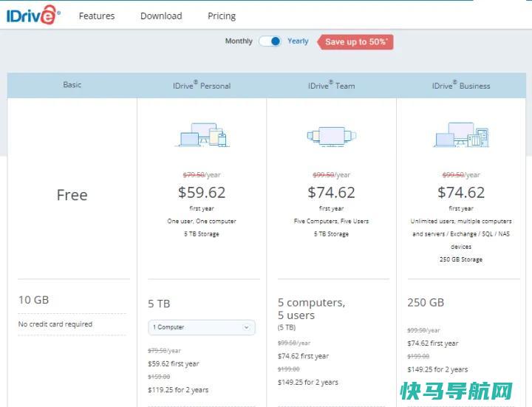Click Five Computers, Five Users text
Image resolution: width=532 pixels, height=407 pixels.
pos(332,221)
